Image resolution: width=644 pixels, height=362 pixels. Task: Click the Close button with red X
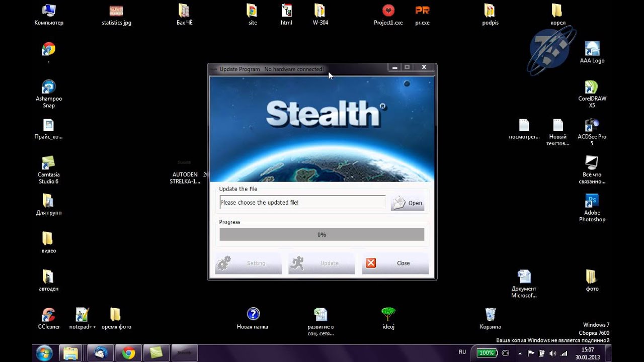click(395, 263)
